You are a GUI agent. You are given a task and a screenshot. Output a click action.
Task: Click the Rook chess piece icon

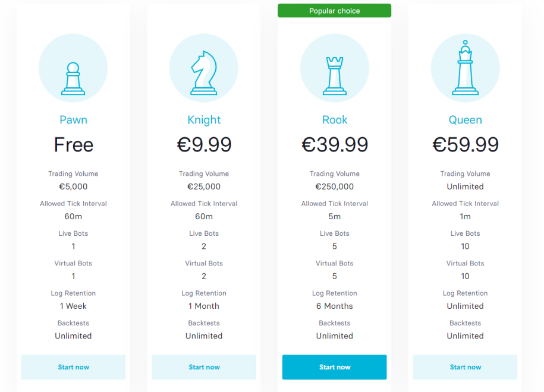coord(335,75)
